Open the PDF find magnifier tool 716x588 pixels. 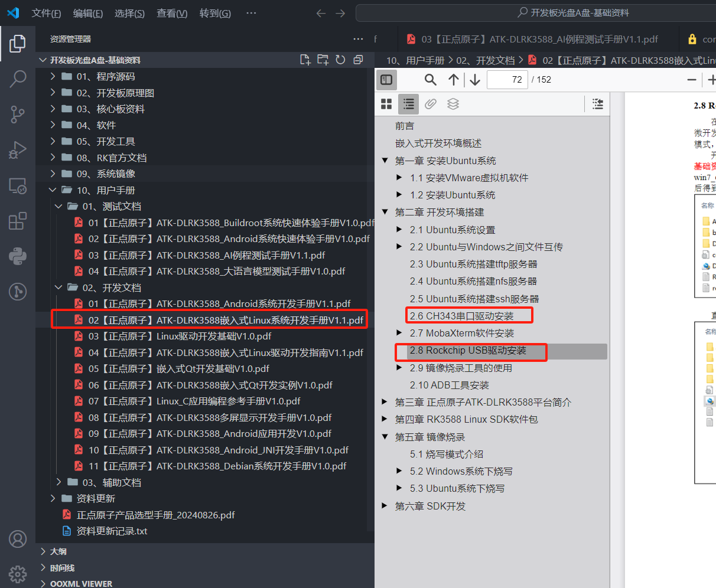click(x=431, y=80)
